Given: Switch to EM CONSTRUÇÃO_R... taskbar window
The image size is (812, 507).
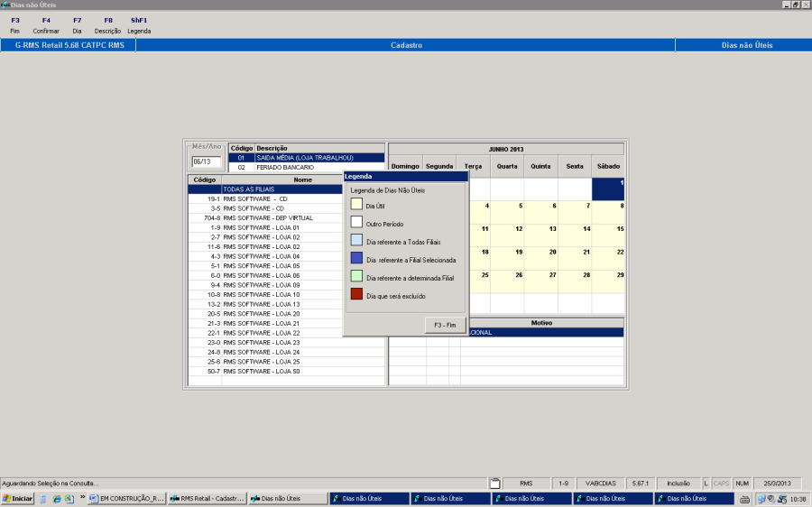Looking at the screenshot, I should (126, 499).
